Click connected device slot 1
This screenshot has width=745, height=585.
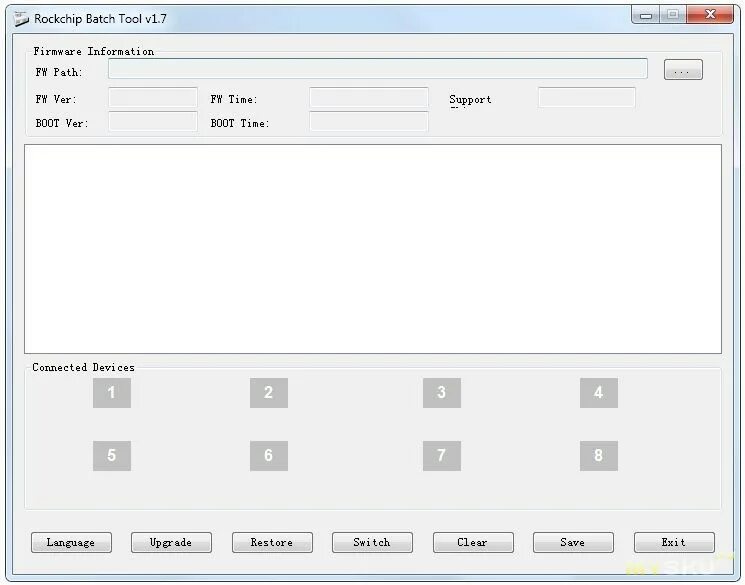click(112, 393)
